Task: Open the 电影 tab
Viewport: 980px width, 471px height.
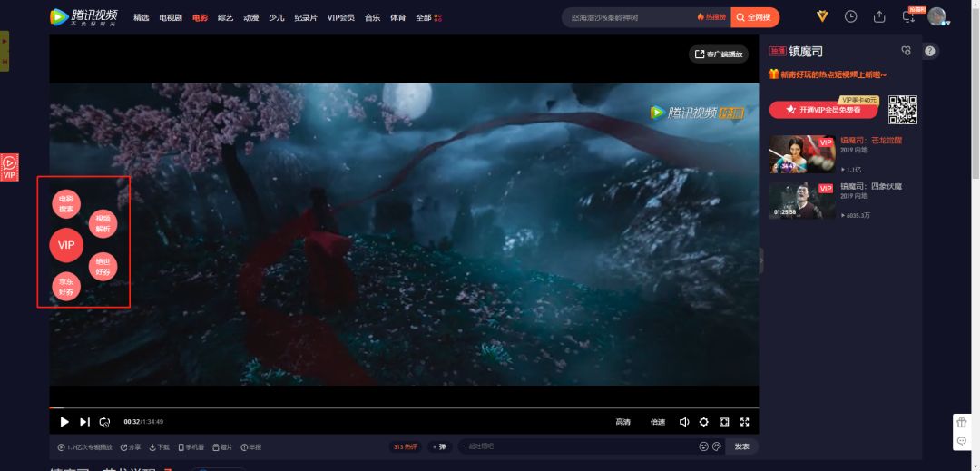Action: point(200,17)
